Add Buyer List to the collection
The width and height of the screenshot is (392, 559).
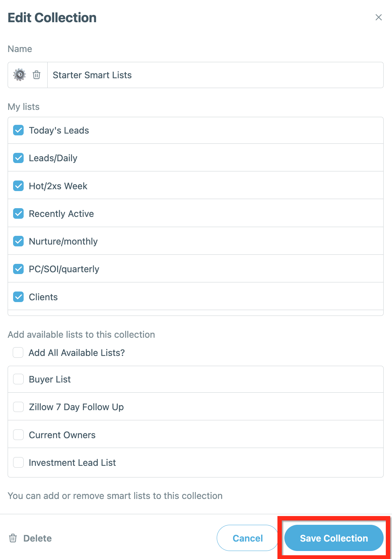point(19,379)
